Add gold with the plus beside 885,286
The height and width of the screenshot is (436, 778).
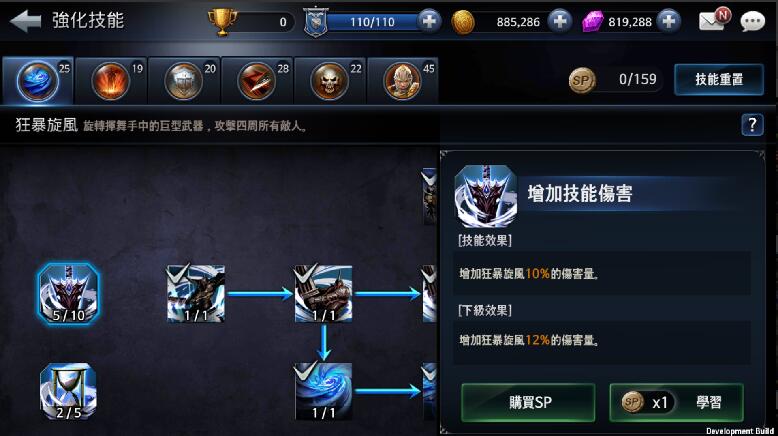click(559, 21)
